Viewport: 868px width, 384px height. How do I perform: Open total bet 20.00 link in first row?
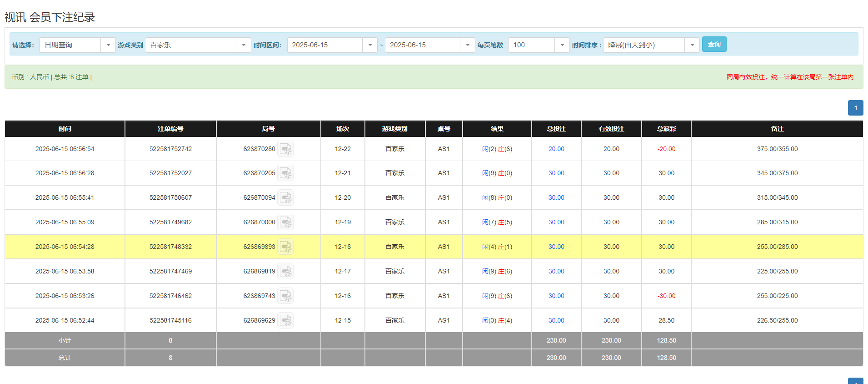[556, 149]
